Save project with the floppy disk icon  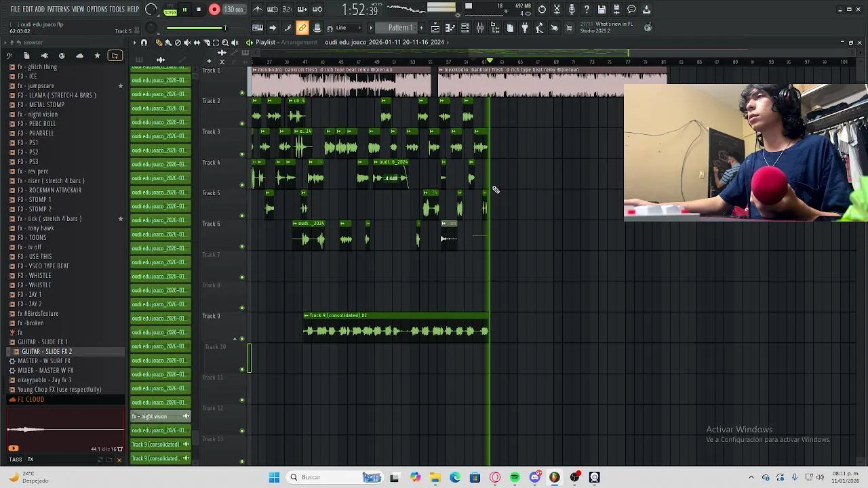click(x=601, y=9)
